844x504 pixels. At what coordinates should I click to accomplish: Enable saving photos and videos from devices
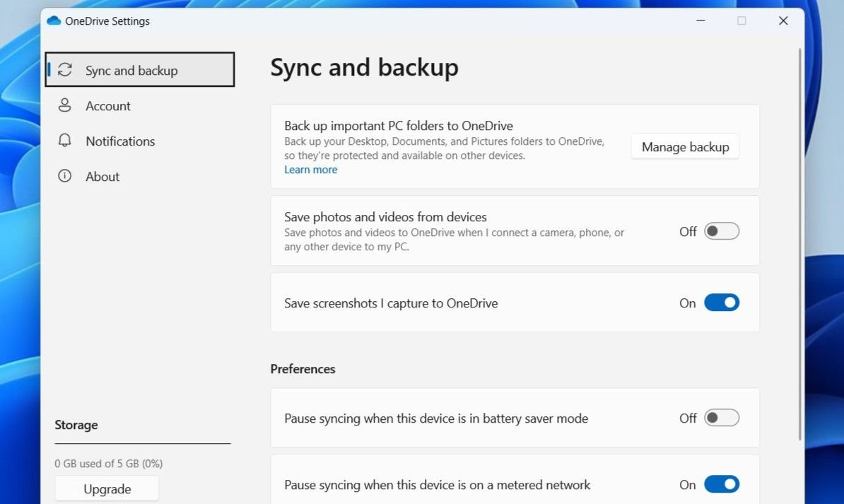click(722, 231)
